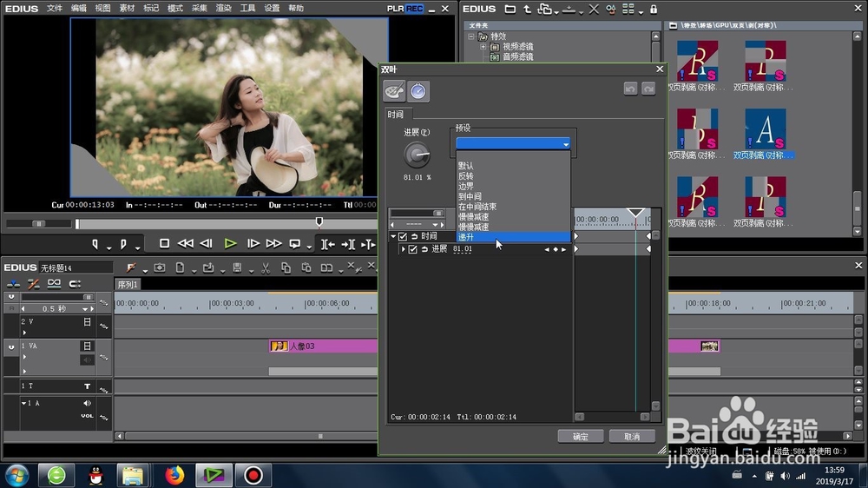Open the palette parameter page icon
The image size is (868, 488).
(x=394, y=91)
